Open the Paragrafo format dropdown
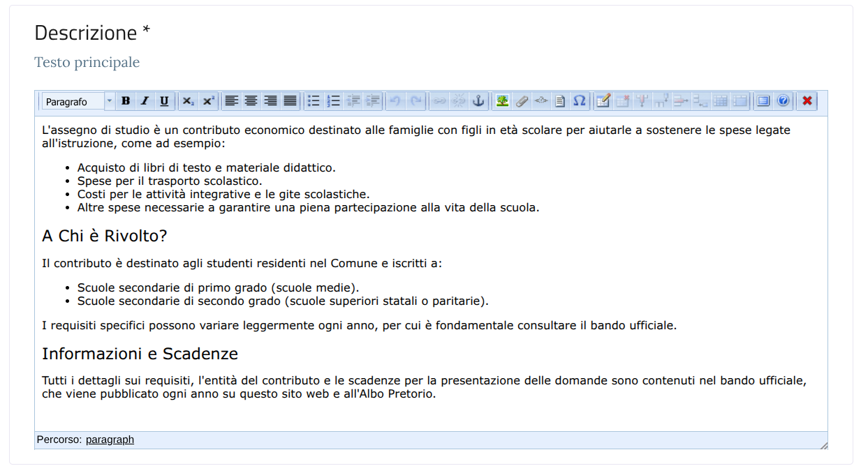868x473 pixels. pos(109,101)
